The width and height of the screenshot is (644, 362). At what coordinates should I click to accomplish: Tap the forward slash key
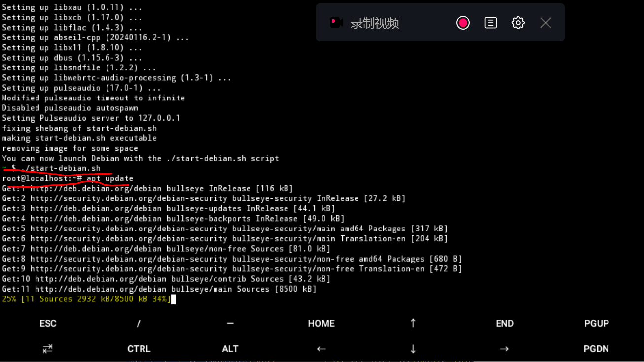click(x=139, y=324)
